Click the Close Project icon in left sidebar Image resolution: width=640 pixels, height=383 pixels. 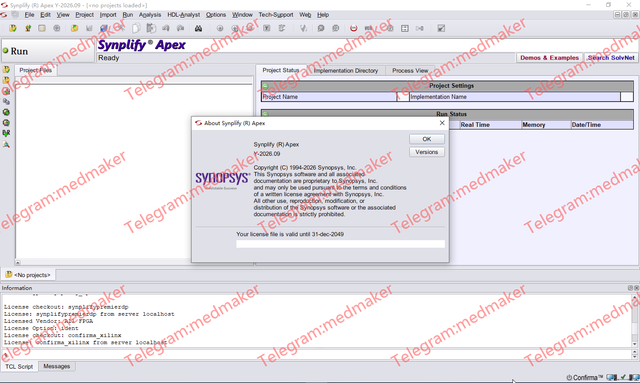6,80
